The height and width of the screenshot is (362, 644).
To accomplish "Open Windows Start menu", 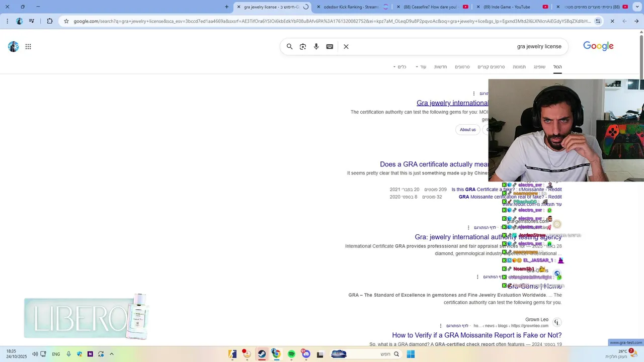I will coord(411,354).
